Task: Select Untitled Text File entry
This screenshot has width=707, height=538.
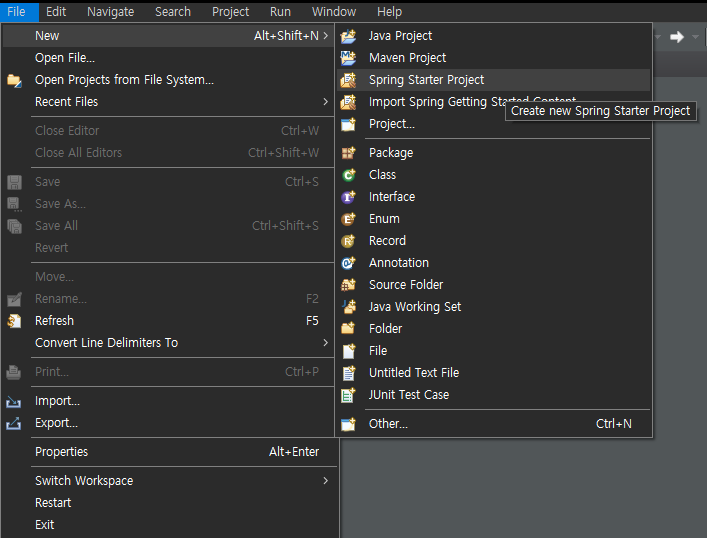Action: (x=493, y=373)
